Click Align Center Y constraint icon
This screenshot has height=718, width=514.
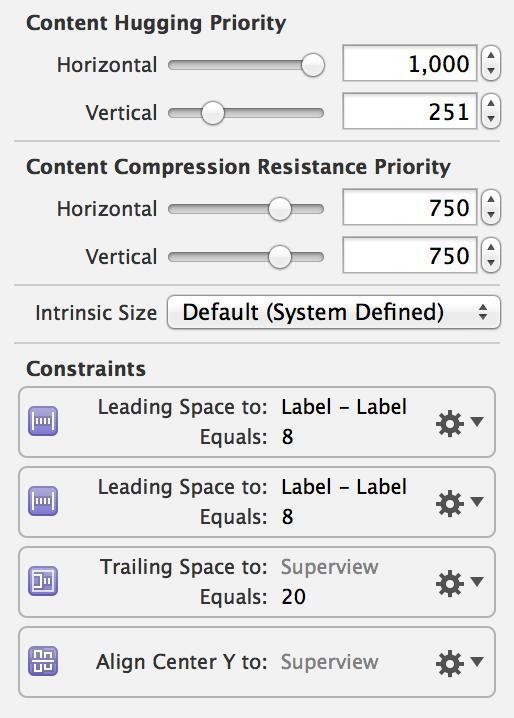point(43,661)
